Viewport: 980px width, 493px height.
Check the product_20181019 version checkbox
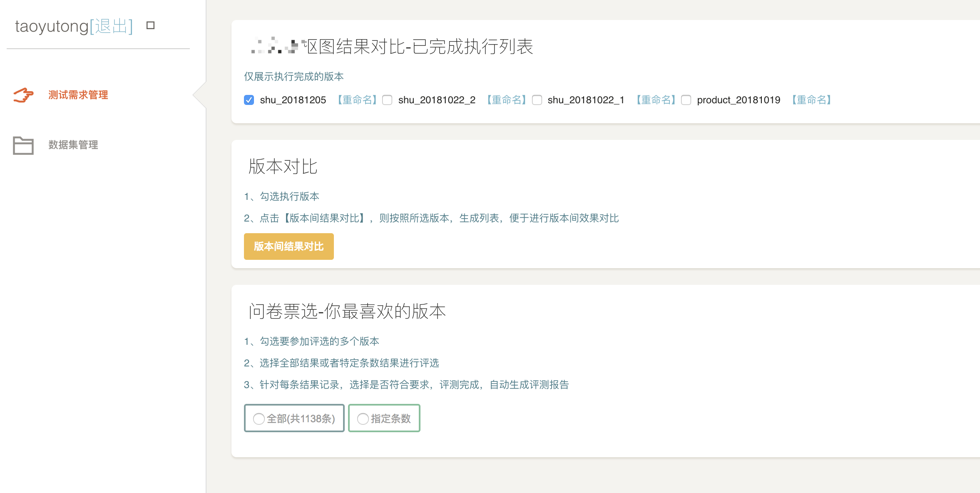686,100
